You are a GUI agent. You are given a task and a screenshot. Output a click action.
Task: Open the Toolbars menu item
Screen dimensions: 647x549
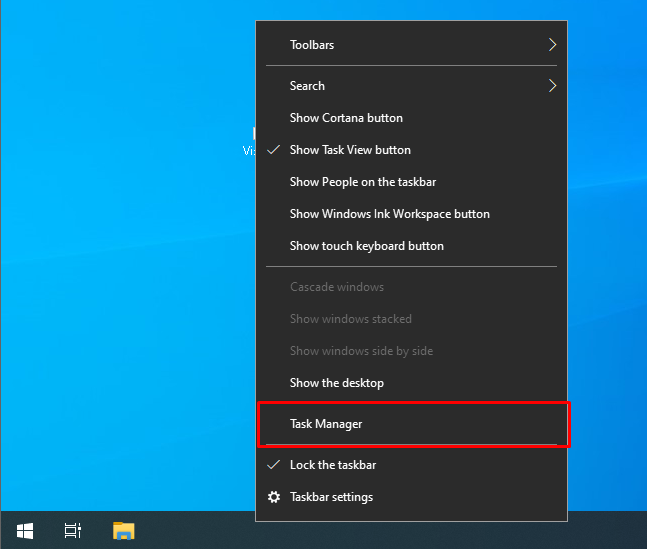coord(411,45)
